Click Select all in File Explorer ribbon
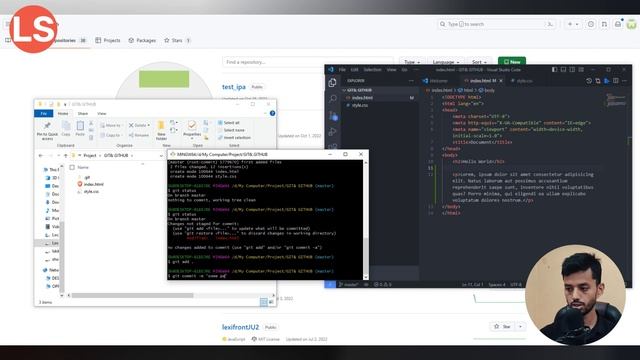The width and height of the screenshot is (640, 360). [229, 123]
